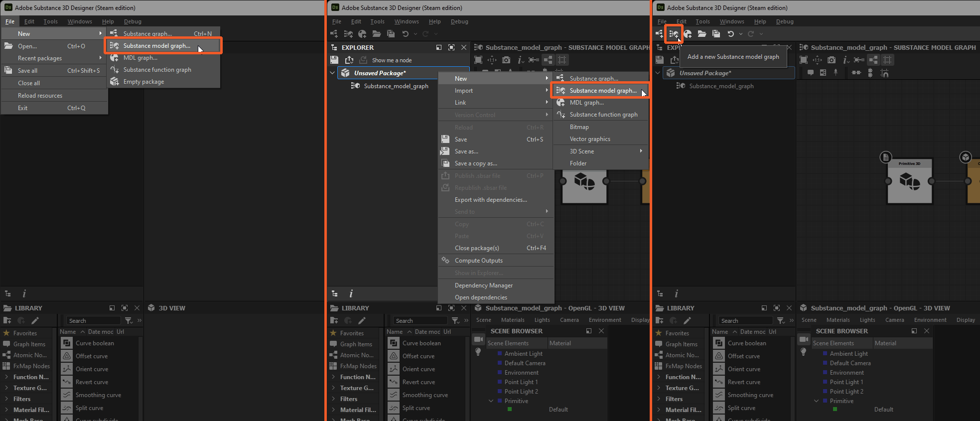This screenshot has height=421, width=980.
Task: Click the highlighted Add Substance model graph icon, right window
Action: [x=674, y=34]
